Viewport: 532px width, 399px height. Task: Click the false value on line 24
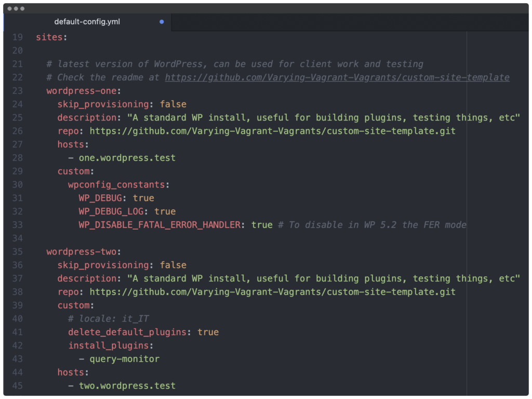(173, 104)
